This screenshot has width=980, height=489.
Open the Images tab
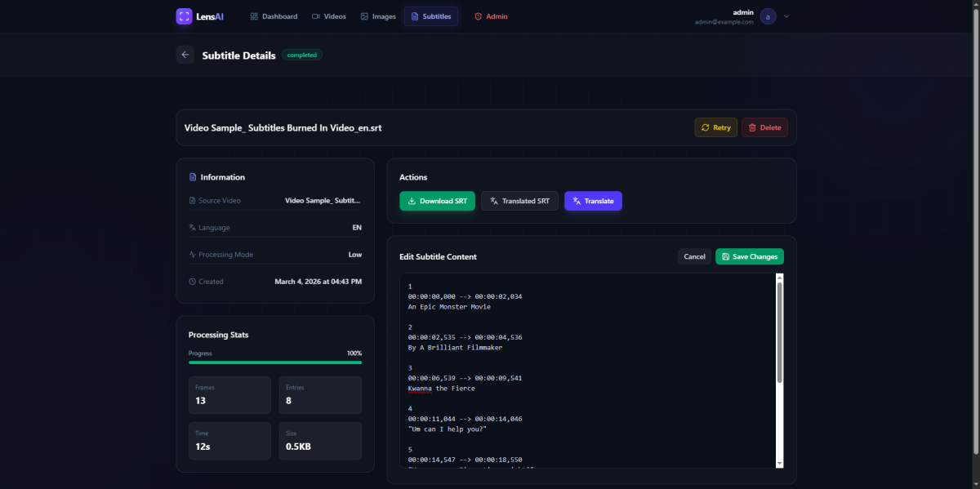click(378, 16)
